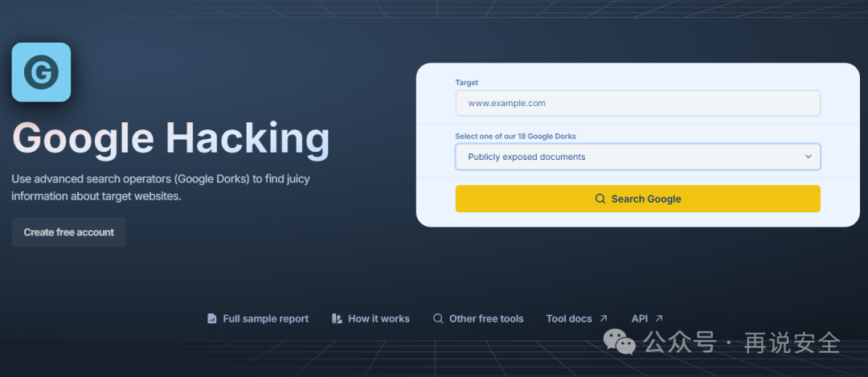This screenshot has height=377, width=868.
Task: Open Other free tools link
Action: 478,319
